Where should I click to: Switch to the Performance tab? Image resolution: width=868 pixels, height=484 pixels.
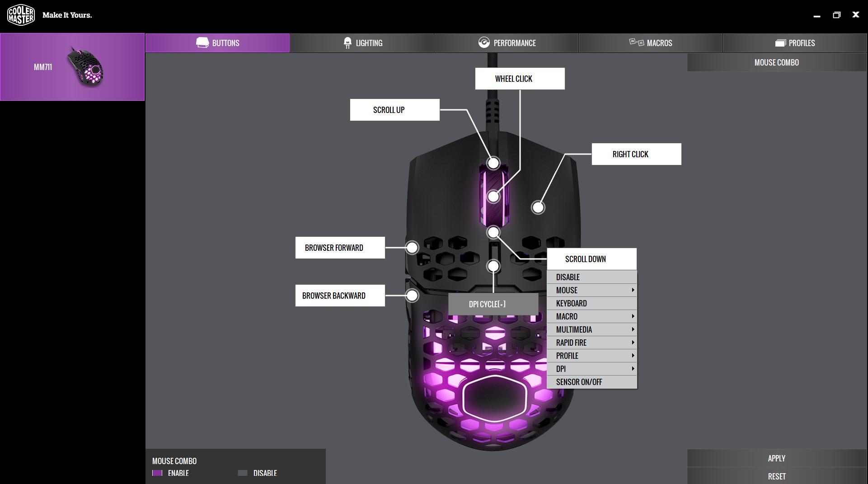506,43
